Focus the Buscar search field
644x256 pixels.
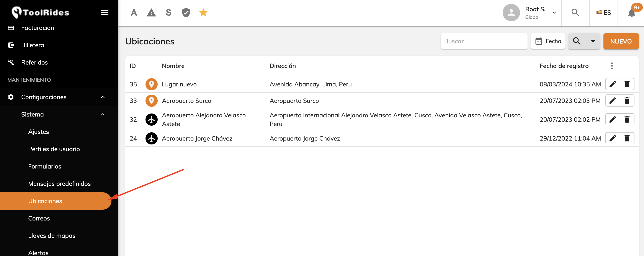pyautogui.click(x=484, y=41)
